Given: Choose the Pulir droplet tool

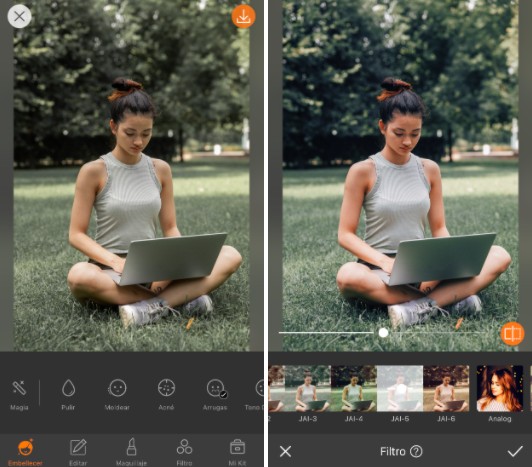Looking at the screenshot, I should (x=68, y=395).
